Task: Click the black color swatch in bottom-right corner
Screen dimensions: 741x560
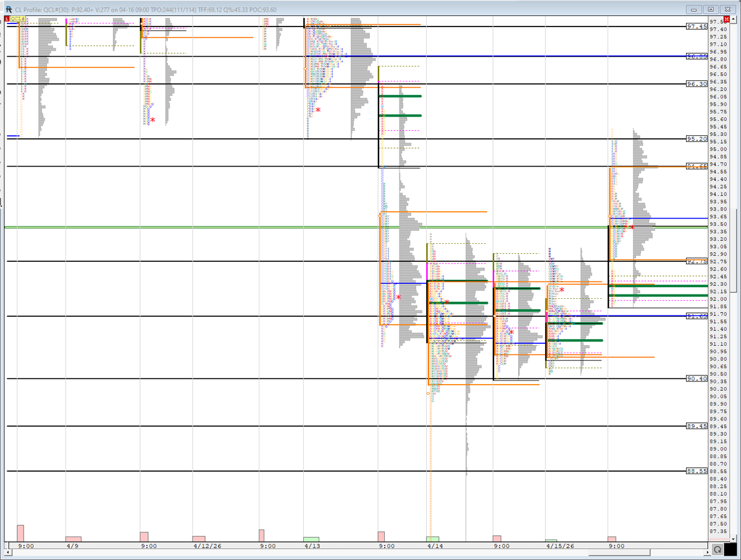Action: [731, 548]
